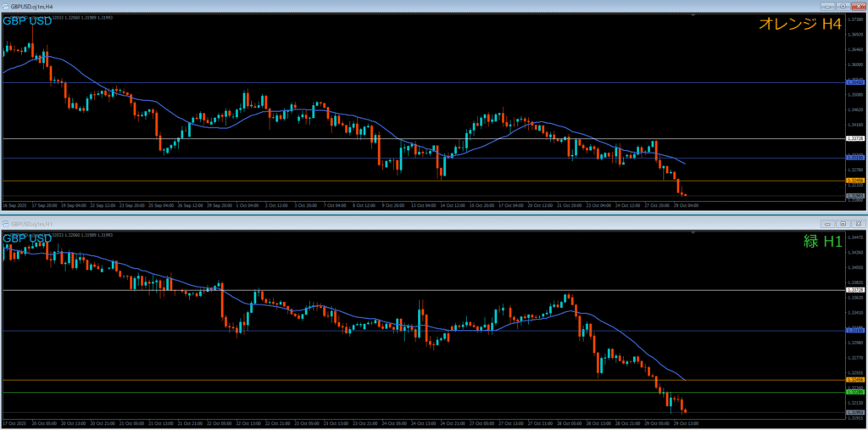Close the H4 GBPUSD chart window
Image resolution: width=868 pixels, height=430 pixels.
[x=858, y=4]
